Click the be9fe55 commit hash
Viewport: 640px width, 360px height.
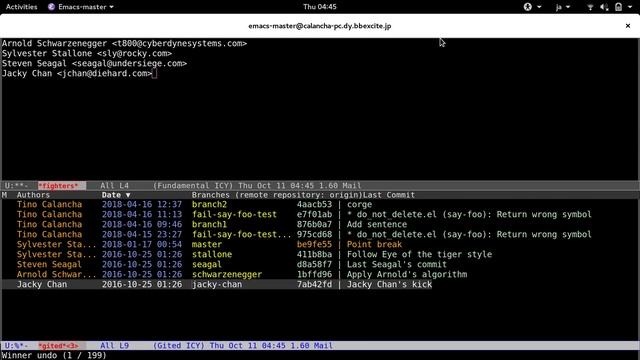point(314,244)
